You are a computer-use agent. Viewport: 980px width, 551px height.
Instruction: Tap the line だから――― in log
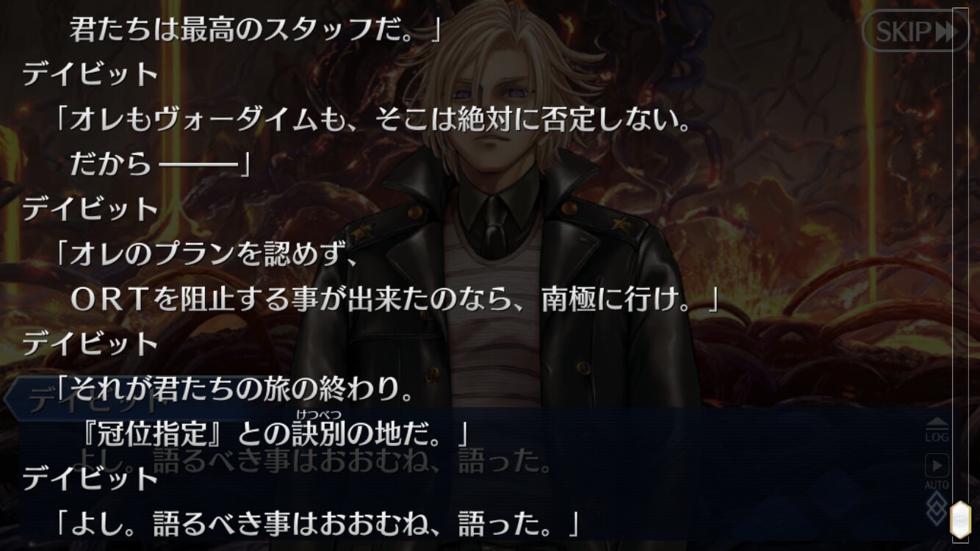click(x=160, y=165)
